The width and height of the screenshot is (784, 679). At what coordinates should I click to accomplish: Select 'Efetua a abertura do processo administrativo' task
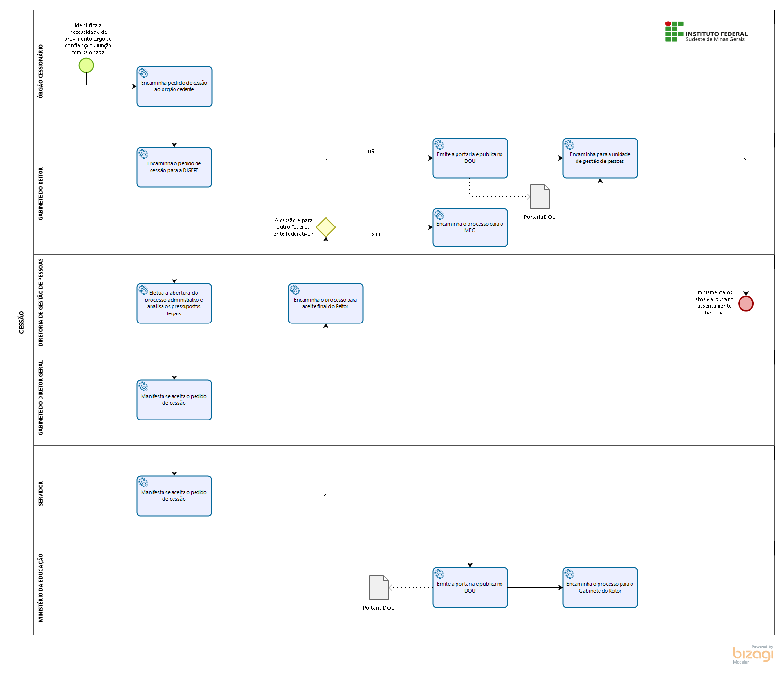click(174, 303)
